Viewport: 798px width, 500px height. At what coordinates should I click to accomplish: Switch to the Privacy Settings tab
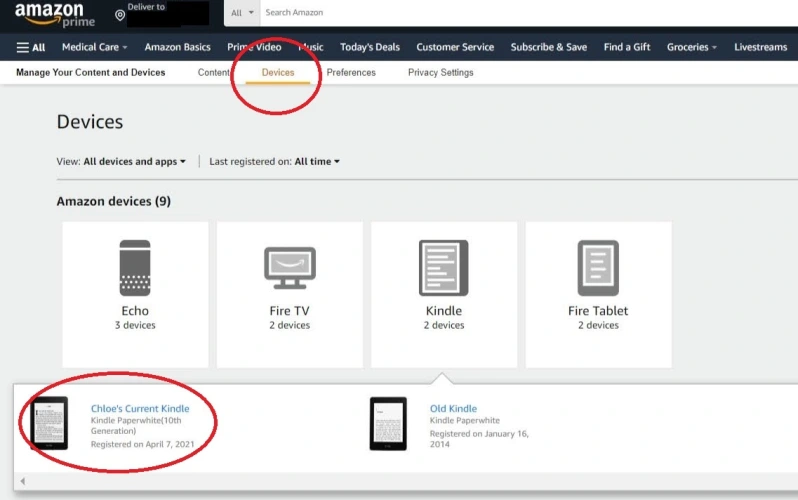(x=440, y=73)
